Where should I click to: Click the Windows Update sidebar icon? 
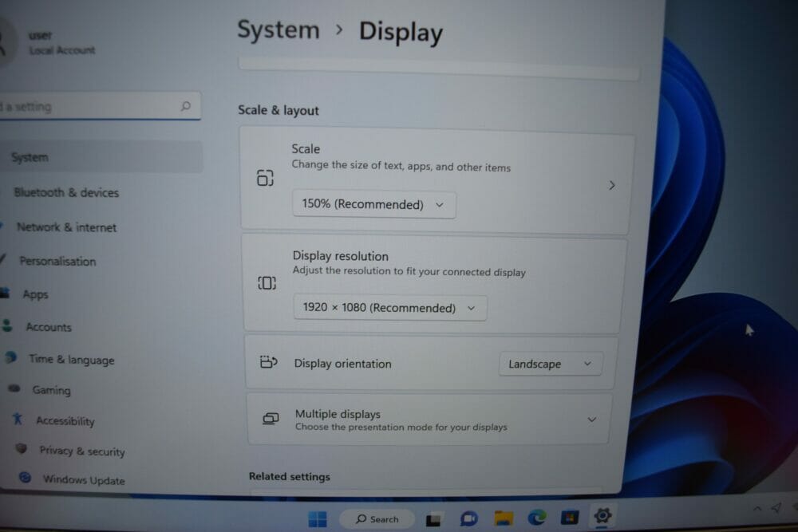pos(25,478)
